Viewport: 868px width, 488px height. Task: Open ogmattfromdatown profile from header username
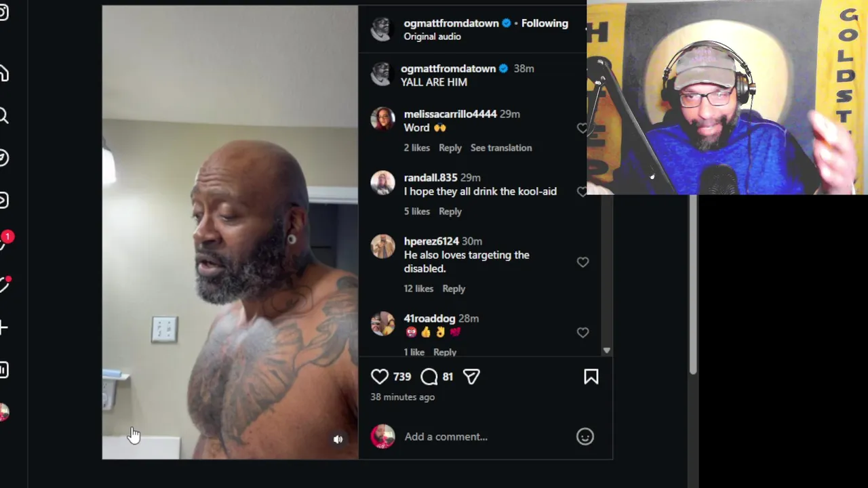click(451, 23)
